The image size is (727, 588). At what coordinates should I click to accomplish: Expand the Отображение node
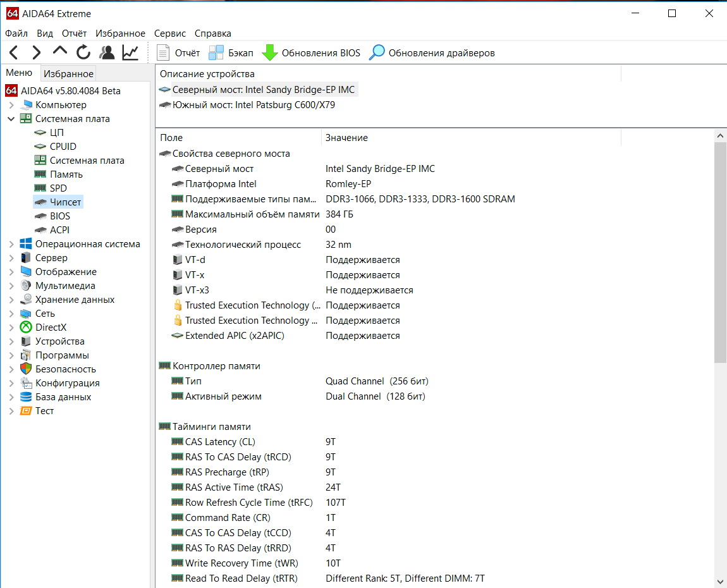coord(11,272)
